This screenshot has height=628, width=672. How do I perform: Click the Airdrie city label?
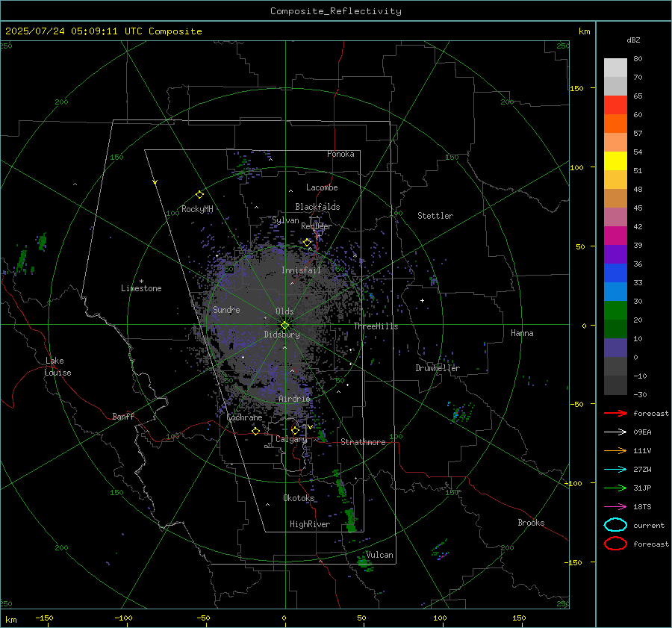pyautogui.click(x=294, y=399)
